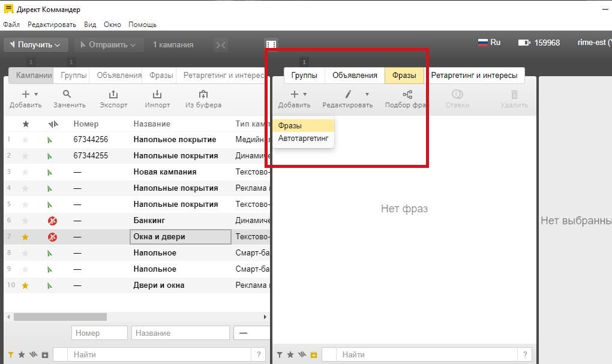This screenshot has width=612, height=364.
Task: Choose Автотаргетинг from the Добавить dropdown
Action: tap(303, 138)
